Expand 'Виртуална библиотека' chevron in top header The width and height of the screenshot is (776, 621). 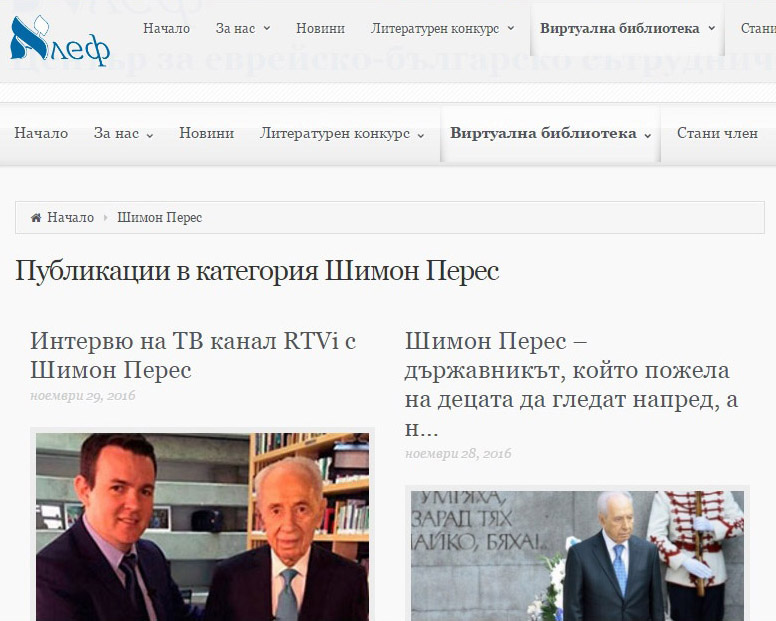click(712, 28)
